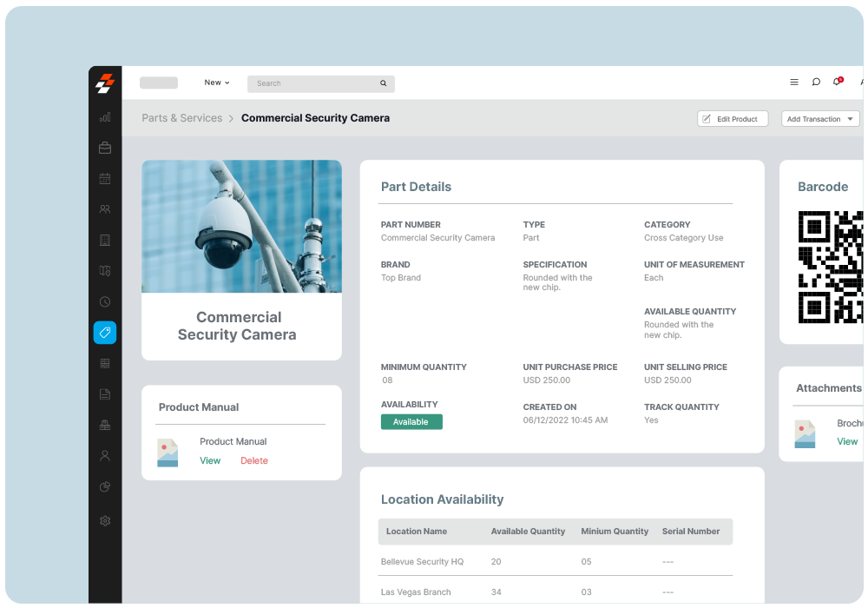Open the calendar icon in sidebar
The height and width of the screenshot is (608, 868).
pos(105,179)
